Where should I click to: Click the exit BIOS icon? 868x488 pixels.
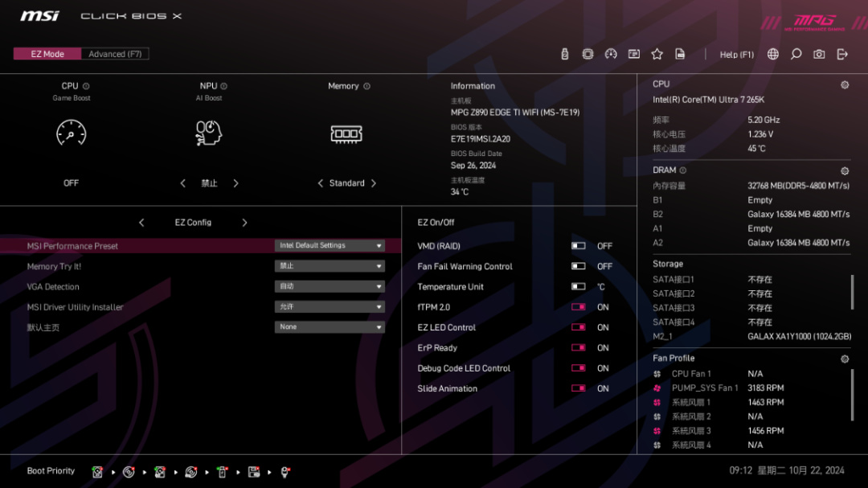pos(842,55)
